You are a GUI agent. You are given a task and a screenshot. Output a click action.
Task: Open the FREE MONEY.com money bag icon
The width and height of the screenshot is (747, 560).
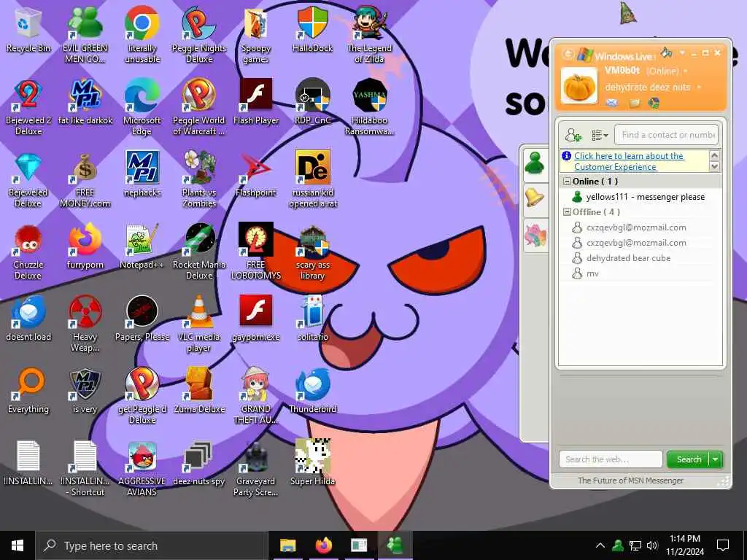[85, 179]
